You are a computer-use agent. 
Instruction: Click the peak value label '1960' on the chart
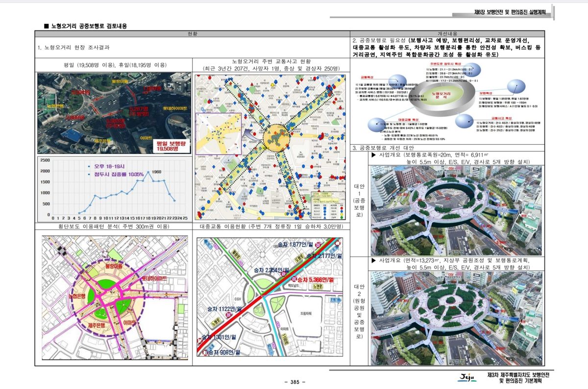[157, 172]
